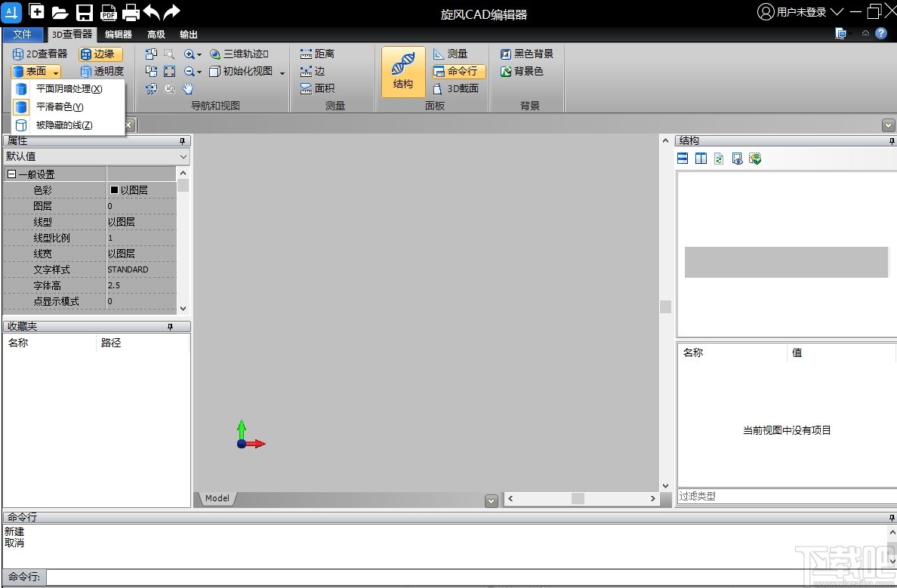Click the printer icon in title bar
The width and height of the screenshot is (897, 588).
tap(131, 12)
